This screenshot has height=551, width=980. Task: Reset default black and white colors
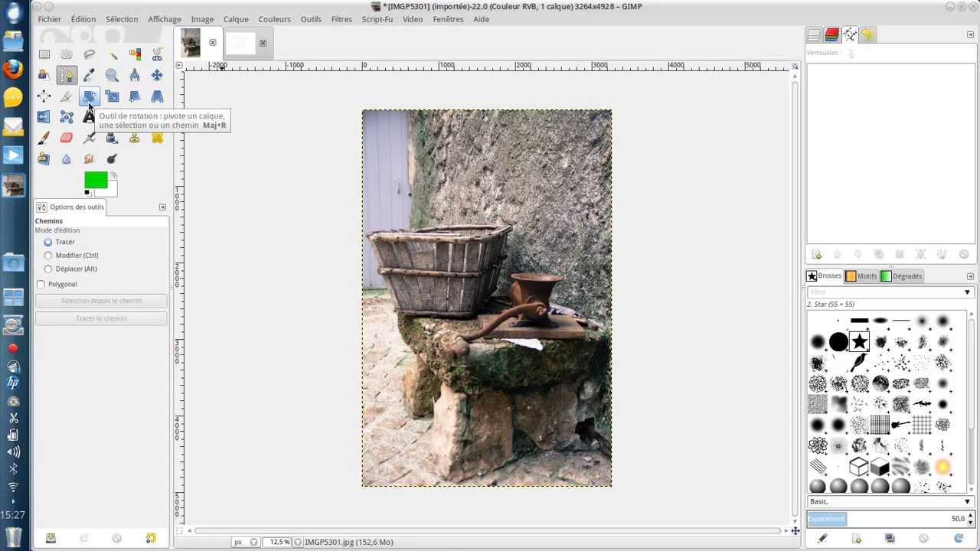(x=87, y=193)
